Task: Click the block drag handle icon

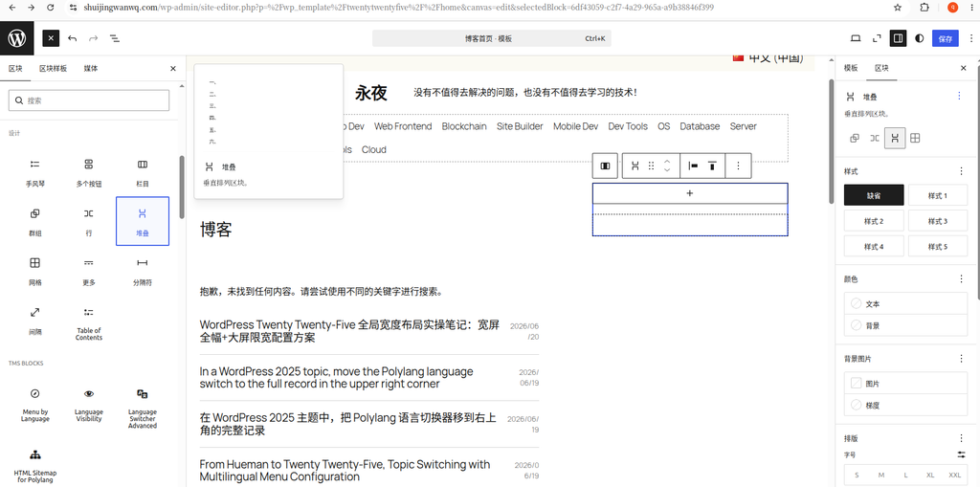Action: click(x=651, y=166)
